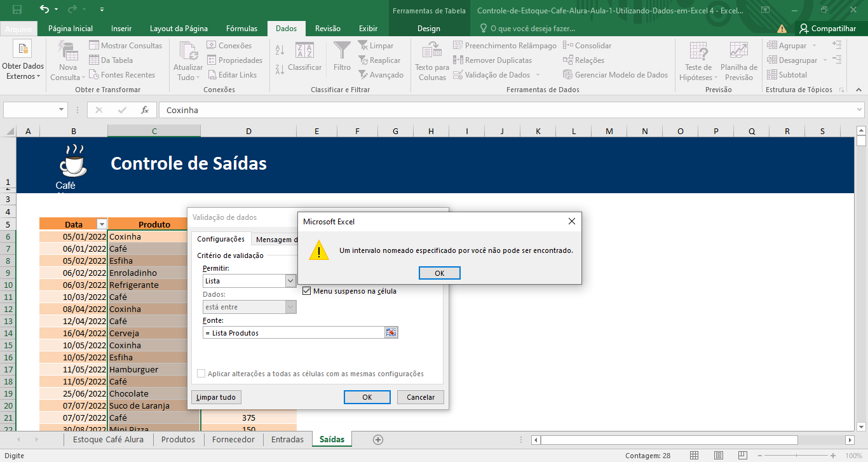
Task: Switch to the Entradas sheet tab
Action: point(287,439)
